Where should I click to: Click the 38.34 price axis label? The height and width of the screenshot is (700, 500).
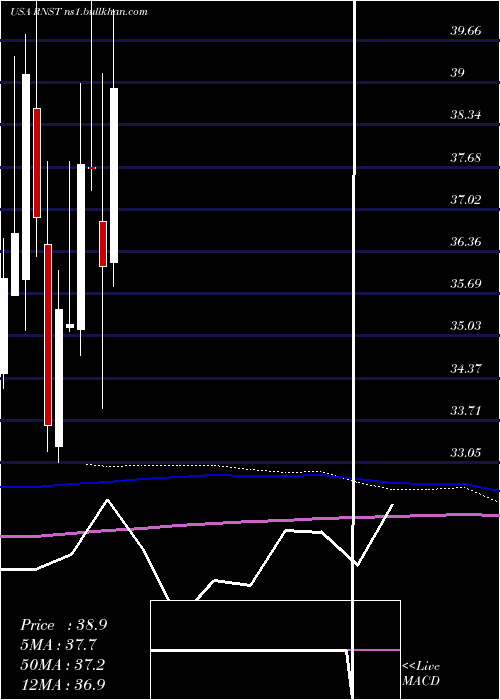point(466,115)
